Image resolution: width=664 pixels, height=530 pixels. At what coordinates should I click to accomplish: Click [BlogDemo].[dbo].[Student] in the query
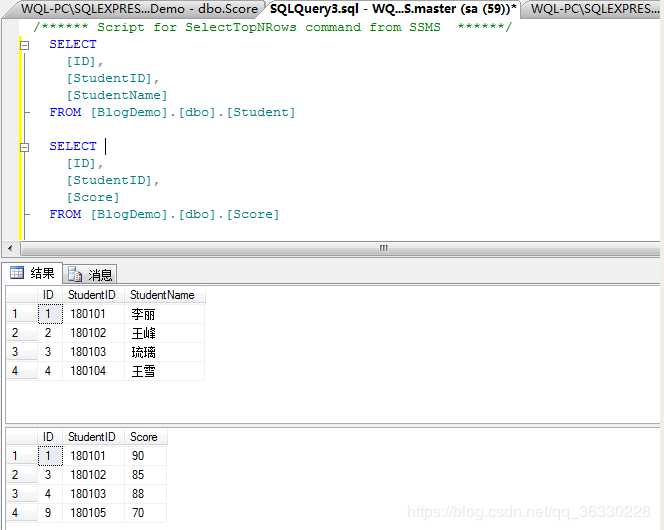[193, 113]
